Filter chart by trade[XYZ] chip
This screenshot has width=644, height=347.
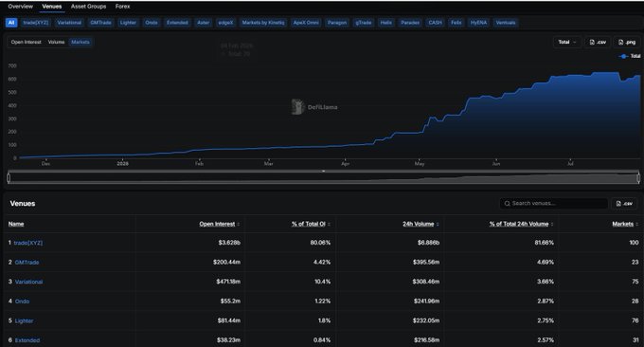36,23
